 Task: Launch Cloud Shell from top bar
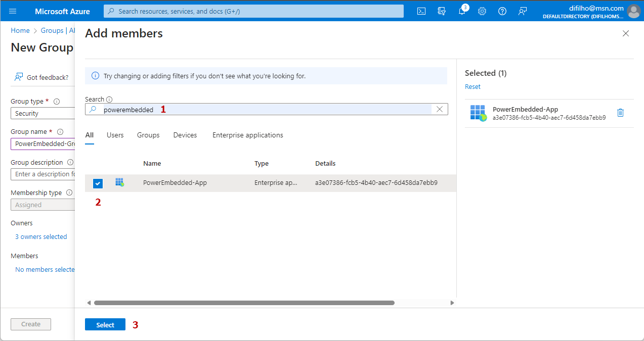click(421, 11)
